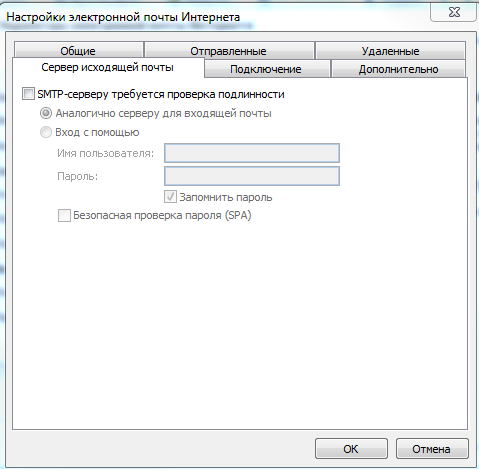Screen dimensions: 479x469
Task: Open the Дополнительно tab
Action: click(398, 69)
